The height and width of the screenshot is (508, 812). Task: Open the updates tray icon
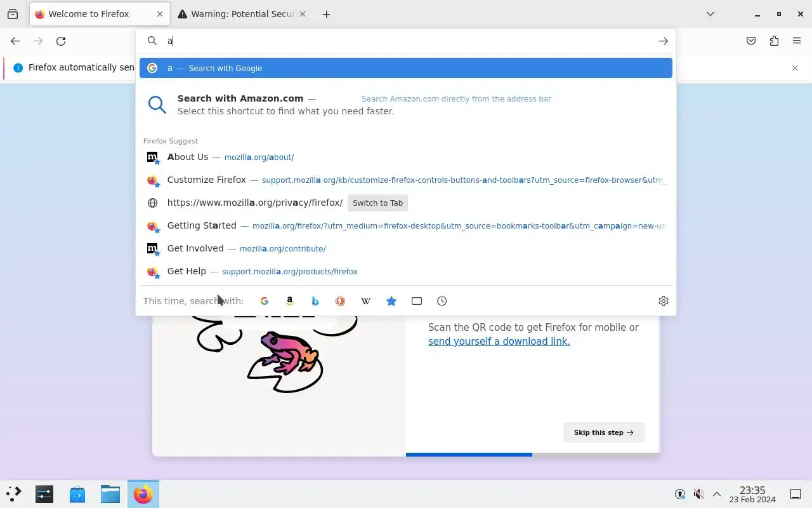tap(680, 494)
